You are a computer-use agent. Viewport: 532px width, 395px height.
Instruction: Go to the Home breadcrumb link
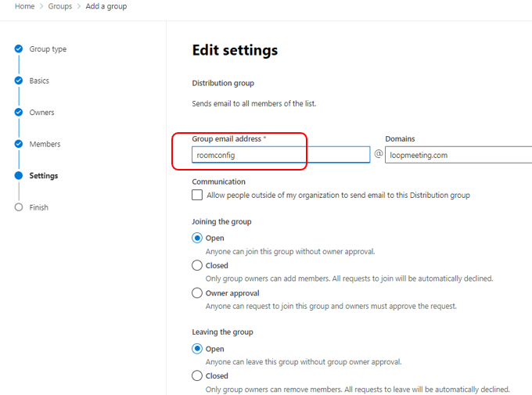pos(24,6)
